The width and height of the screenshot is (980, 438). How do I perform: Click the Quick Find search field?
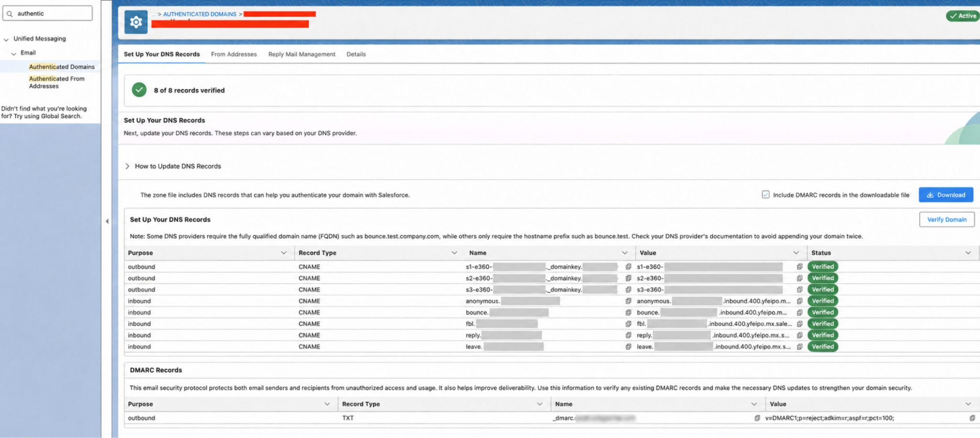[48, 13]
